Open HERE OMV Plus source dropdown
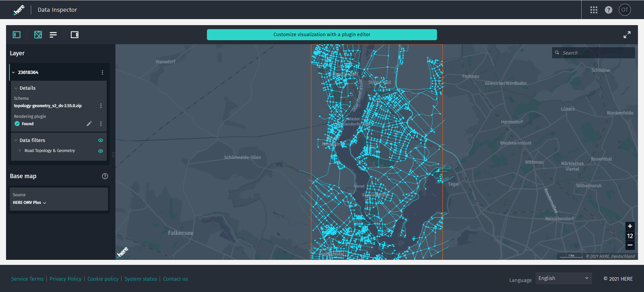The height and width of the screenshot is (292, 644). pos(30,203)
